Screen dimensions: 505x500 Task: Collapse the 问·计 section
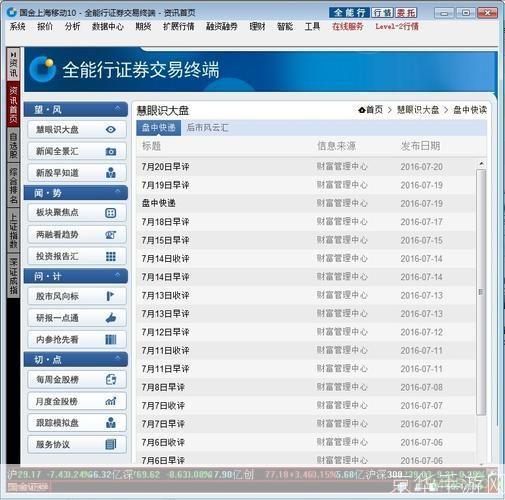coord(117,275)
